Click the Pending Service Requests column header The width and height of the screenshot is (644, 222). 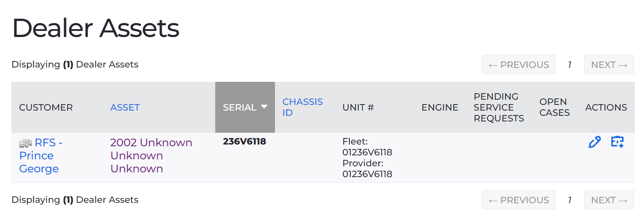(499, 107)
